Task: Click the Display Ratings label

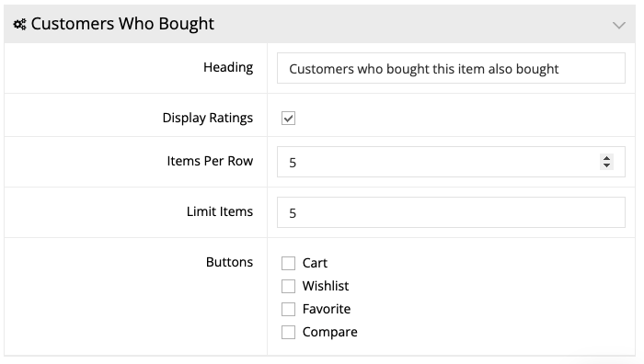Action: pos(208,118)
